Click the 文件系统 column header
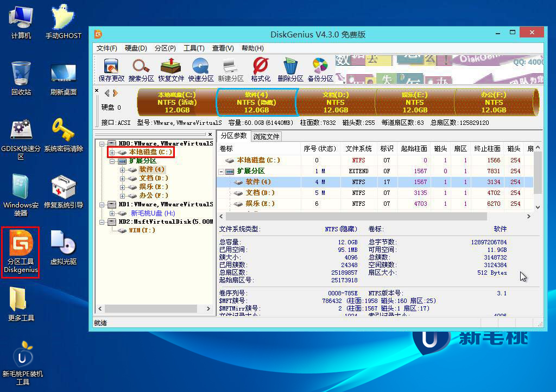Viewport: 556px width, 392px height. [358, 149]
